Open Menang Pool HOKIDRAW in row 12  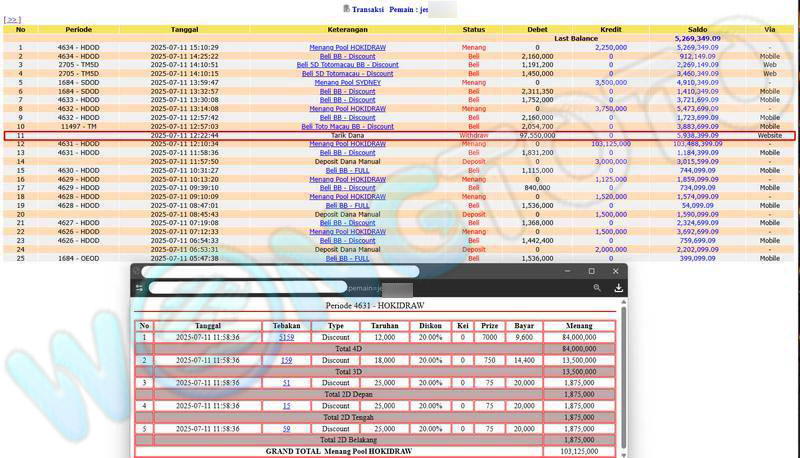[347, 143]
